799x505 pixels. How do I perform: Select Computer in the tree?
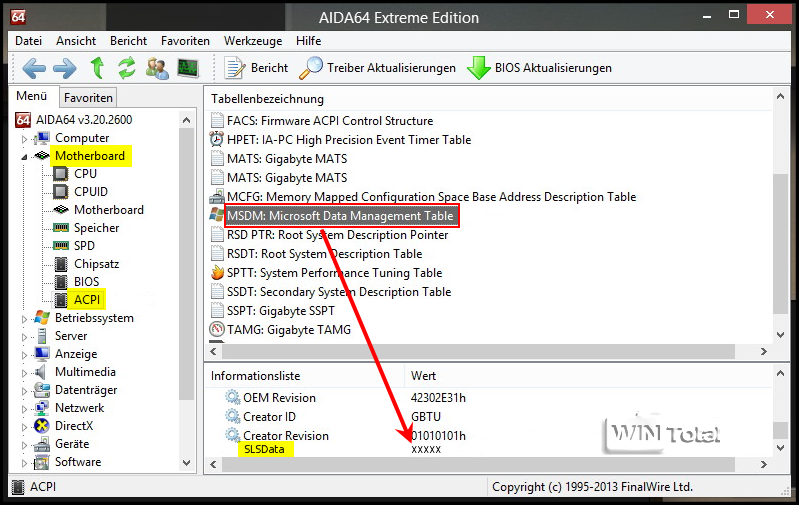coord(82,138)
